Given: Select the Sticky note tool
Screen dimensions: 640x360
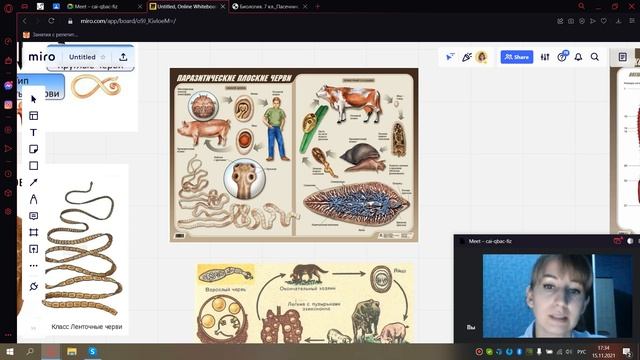Looking at the screenshot, I should tap(33, 149).
